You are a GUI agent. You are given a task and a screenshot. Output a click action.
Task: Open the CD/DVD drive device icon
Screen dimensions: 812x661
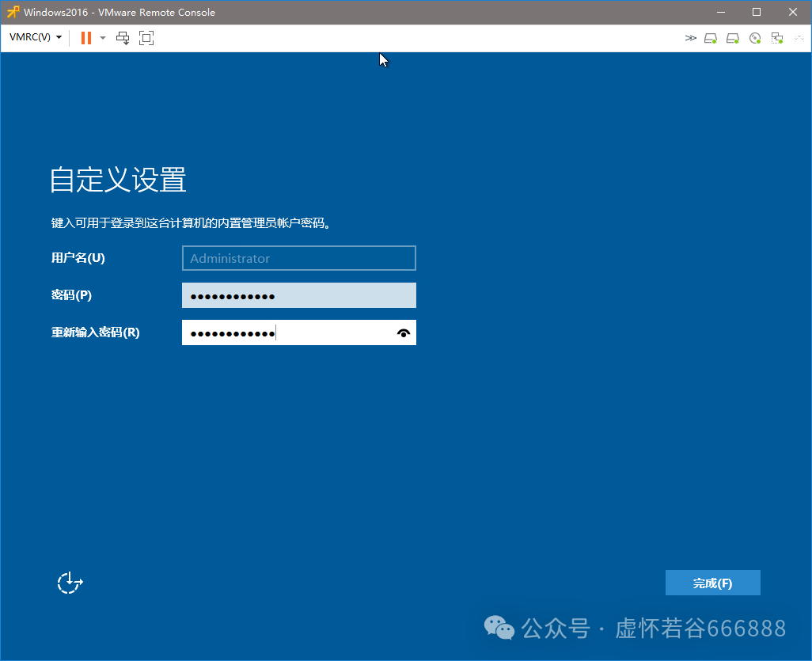click(755, 38)
